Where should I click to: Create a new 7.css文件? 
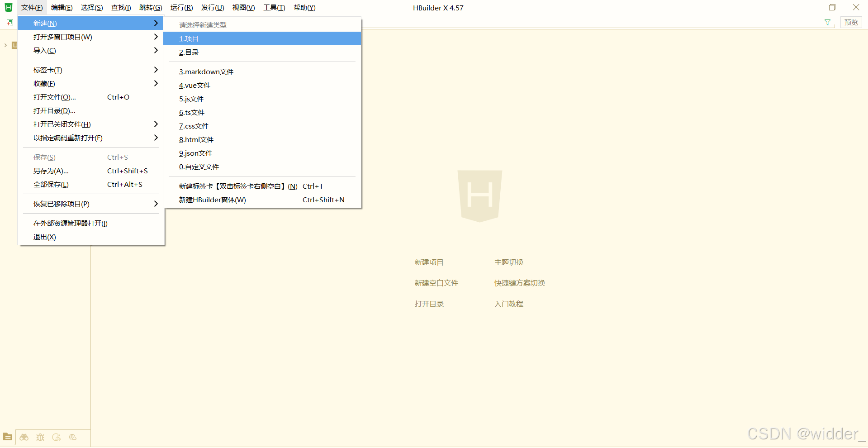[262, 126]
